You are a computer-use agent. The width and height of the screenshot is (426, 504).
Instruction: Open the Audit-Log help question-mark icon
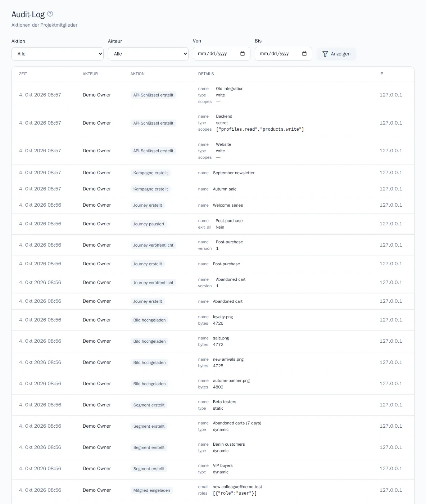pyautogui.click(x=50, y=14)
